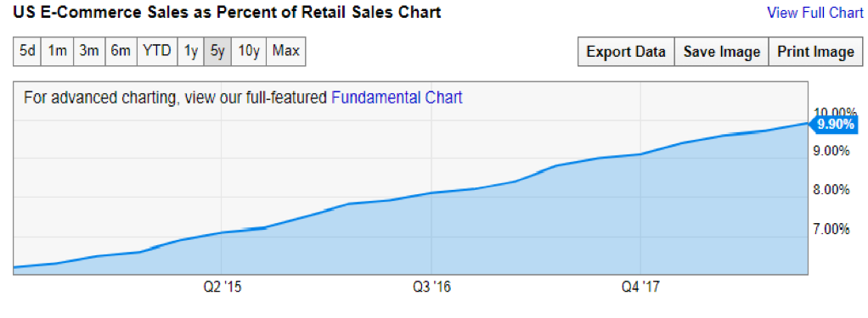Click Save Image button
Viewport: 868px width, 318px height.
click(x=722, y=52)
